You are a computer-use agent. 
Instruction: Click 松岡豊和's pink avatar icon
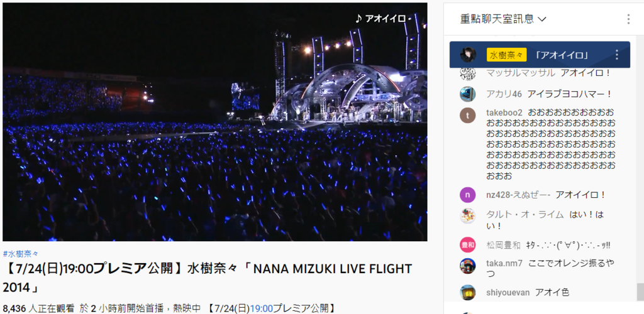point(468,245)
